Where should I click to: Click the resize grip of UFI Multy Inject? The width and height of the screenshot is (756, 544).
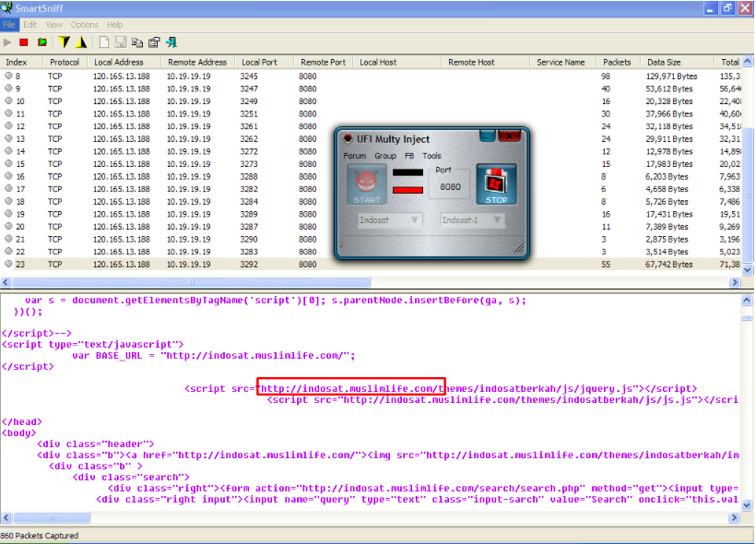(x=519, y=248)
